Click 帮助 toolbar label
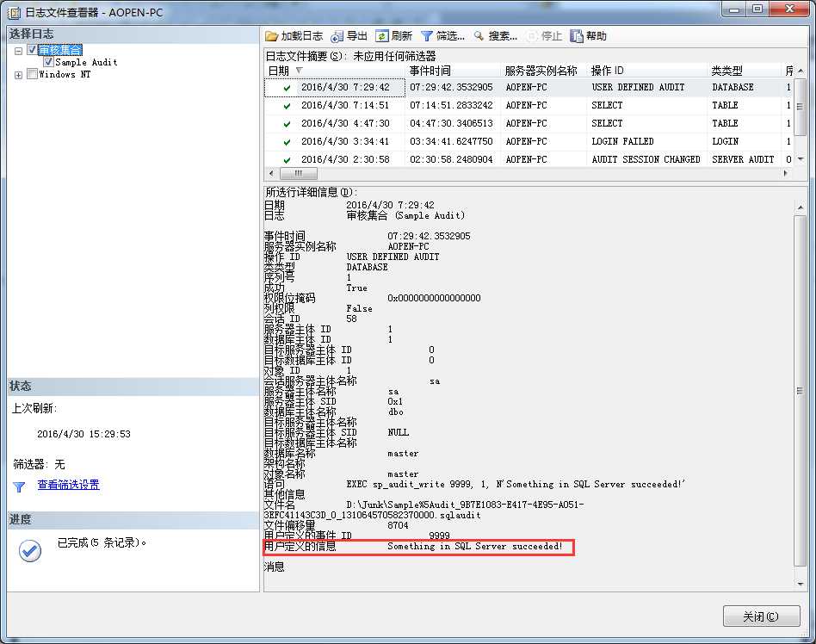The image size is (816, 644). (x=597, y=36)
